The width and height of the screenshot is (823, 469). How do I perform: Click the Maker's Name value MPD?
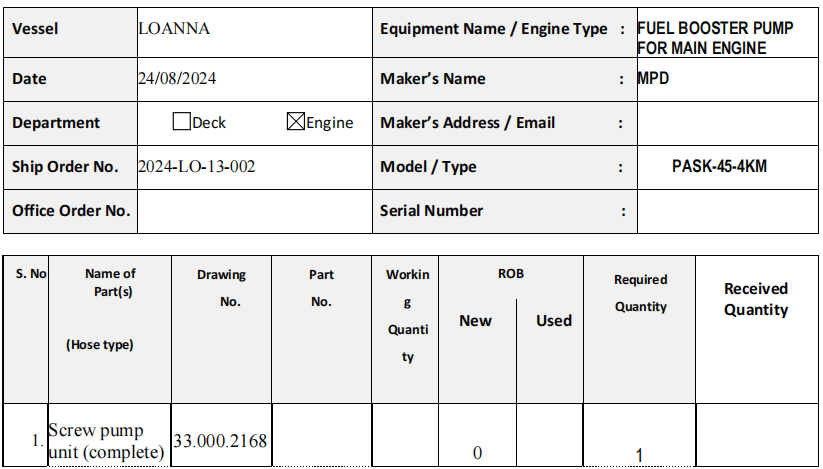(653, 79)
